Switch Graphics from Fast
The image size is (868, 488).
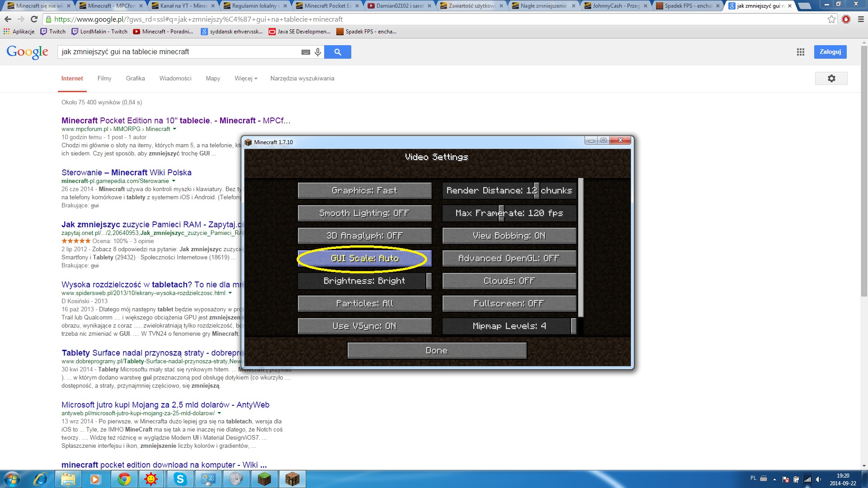(364, 191)
